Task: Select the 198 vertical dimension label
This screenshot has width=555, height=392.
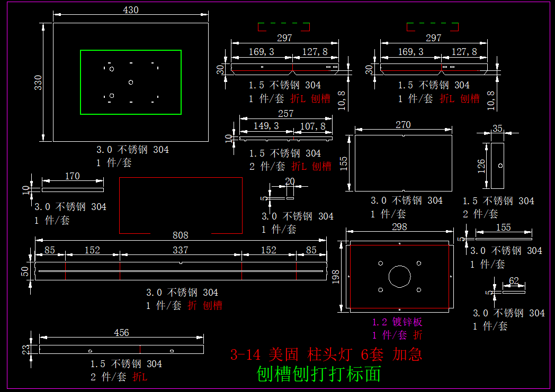Action: pyautogui.click(x=336, y=275)
